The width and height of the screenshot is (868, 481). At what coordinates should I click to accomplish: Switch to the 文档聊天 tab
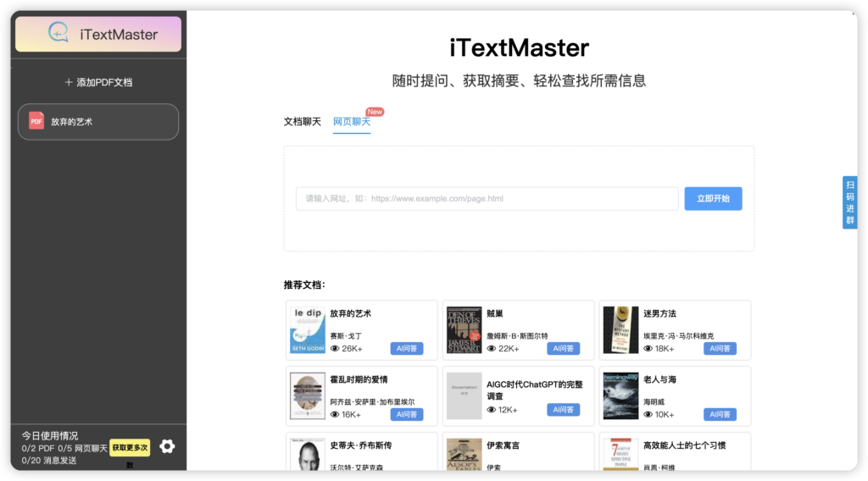tap(303, 122)
